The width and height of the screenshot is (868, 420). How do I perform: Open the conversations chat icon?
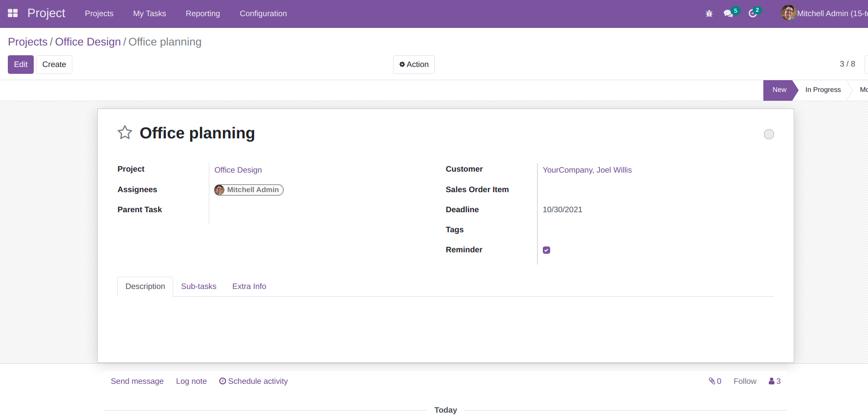pos(728,14)
